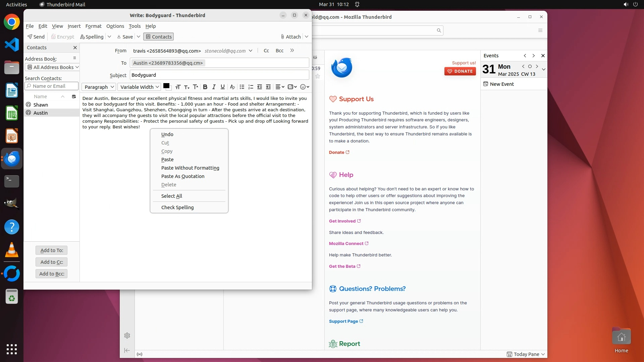Close the Contacts sidebar panel
This screenshot has width=644, height=362.
coord(75,48)
